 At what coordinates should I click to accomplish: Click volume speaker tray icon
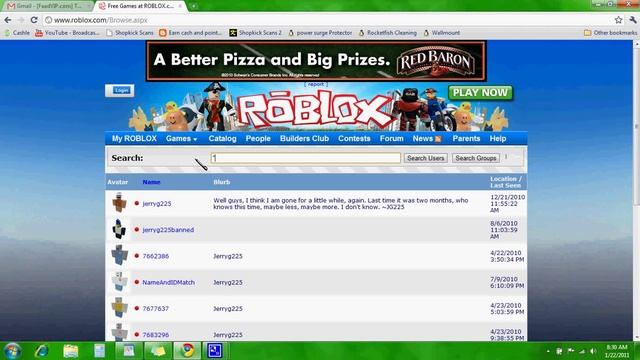pyautogui.click(x=593, y=351)
